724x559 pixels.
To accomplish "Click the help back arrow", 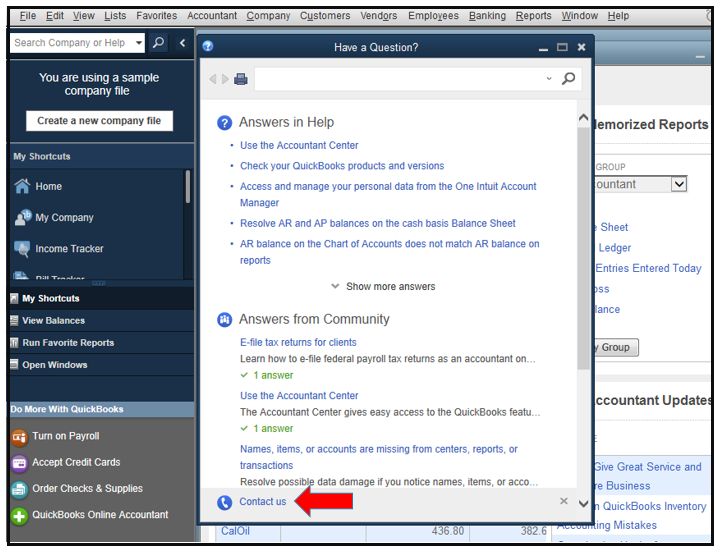I will tap(212, 79).
